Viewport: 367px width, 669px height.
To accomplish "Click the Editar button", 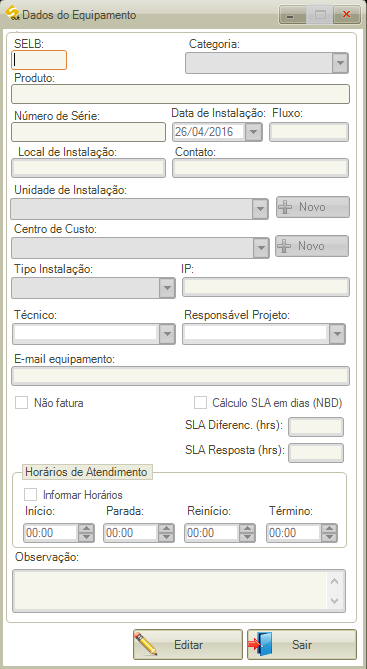I will (x=188, y=644).
